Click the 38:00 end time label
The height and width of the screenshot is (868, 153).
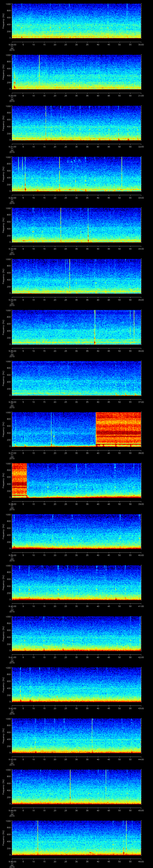point(141,453)
